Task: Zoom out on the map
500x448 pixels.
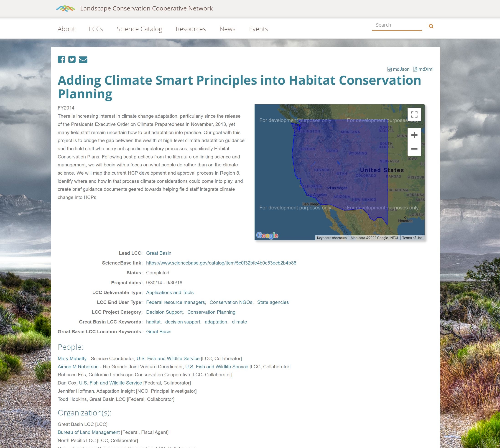Action: click(414, 149)
